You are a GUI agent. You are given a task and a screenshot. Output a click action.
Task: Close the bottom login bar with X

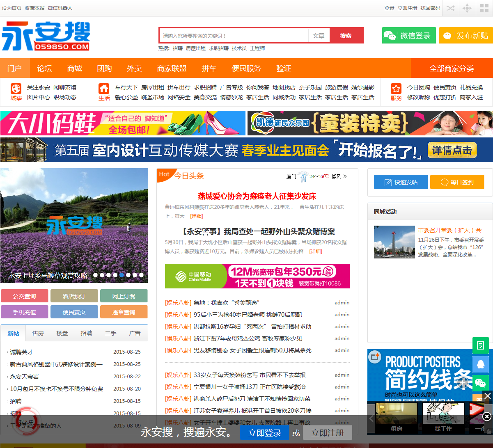point(486,417)
